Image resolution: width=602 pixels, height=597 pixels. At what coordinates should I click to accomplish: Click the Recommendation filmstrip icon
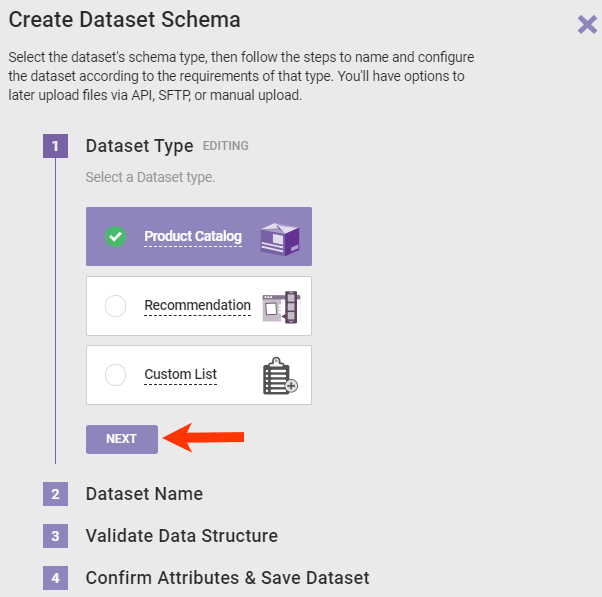tap(280, 306)
